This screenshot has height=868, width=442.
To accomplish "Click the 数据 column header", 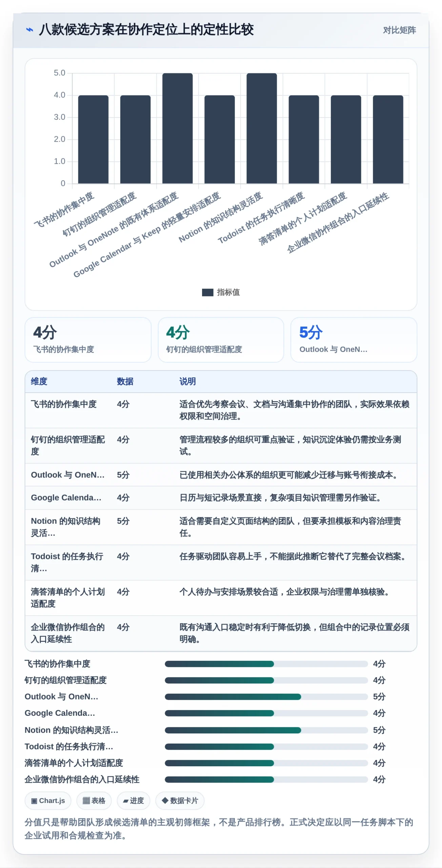I will 125,381.
